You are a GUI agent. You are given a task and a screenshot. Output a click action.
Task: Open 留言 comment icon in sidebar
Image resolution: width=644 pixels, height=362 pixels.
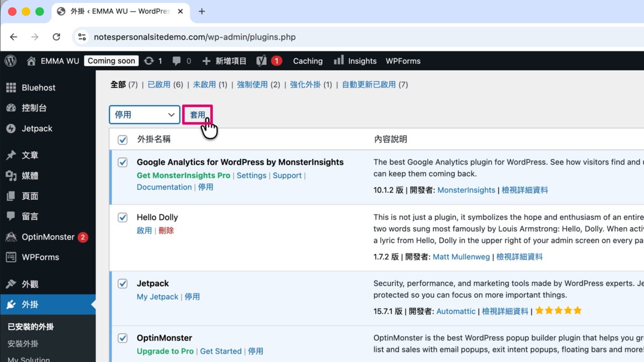pyautogui.click(x=11, y=216)
